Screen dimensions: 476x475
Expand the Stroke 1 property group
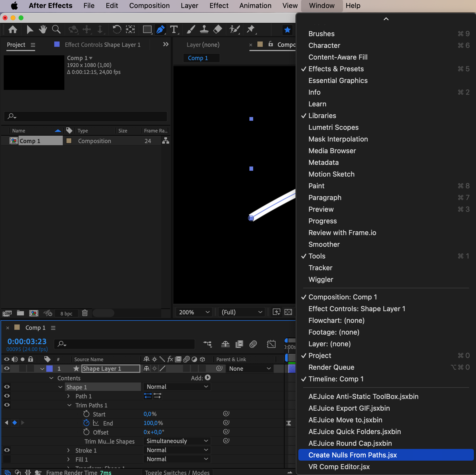(x=69, y=450)
